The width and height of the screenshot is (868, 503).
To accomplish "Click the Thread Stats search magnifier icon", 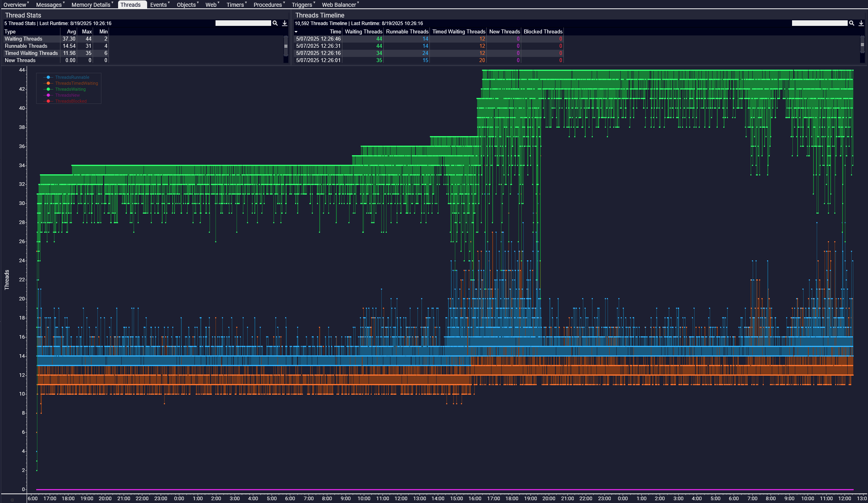I will coord(275,23).
